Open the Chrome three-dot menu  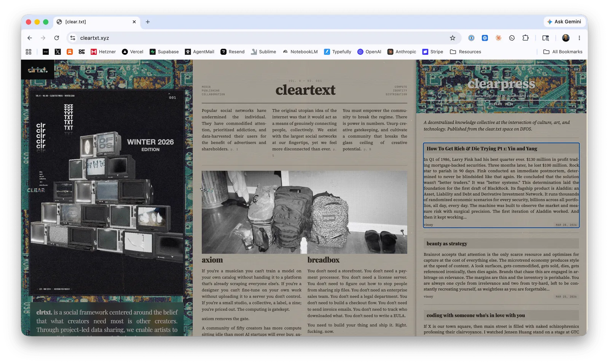click(579, 38)
